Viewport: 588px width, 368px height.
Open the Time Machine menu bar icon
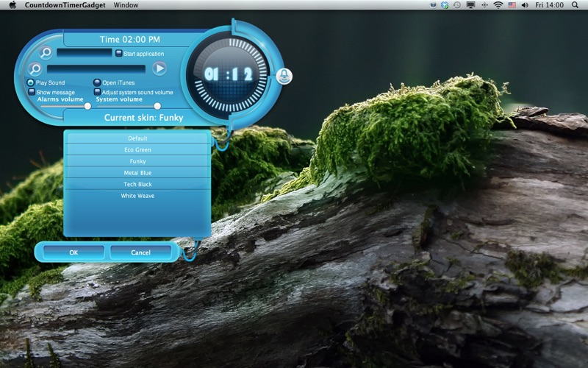(456, 5)
